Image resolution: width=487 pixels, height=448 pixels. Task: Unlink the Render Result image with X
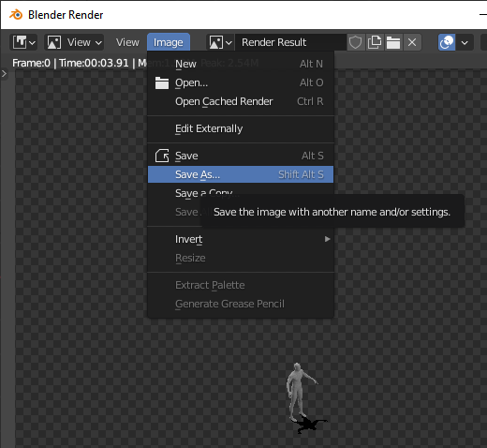pos(412,42)
